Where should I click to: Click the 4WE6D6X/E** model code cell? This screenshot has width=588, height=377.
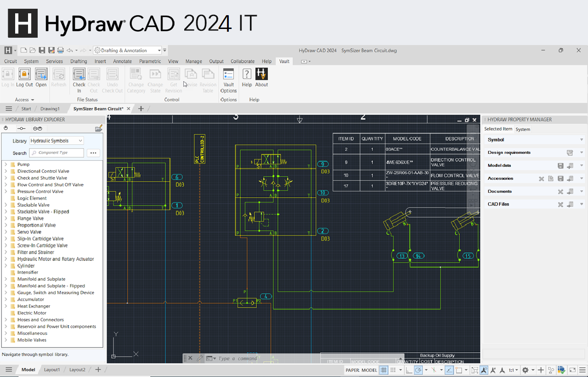coord(407,162)
